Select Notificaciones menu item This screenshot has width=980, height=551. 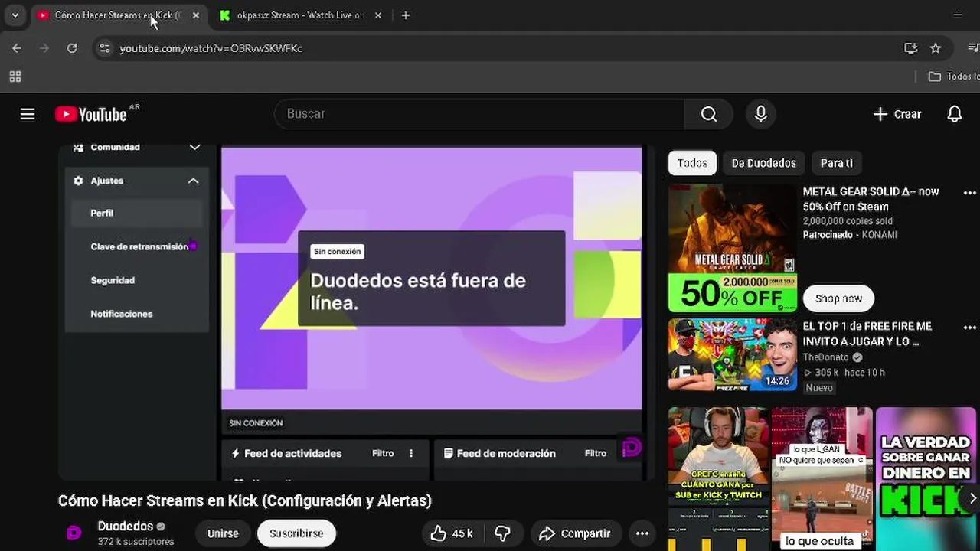coord(122,314)
